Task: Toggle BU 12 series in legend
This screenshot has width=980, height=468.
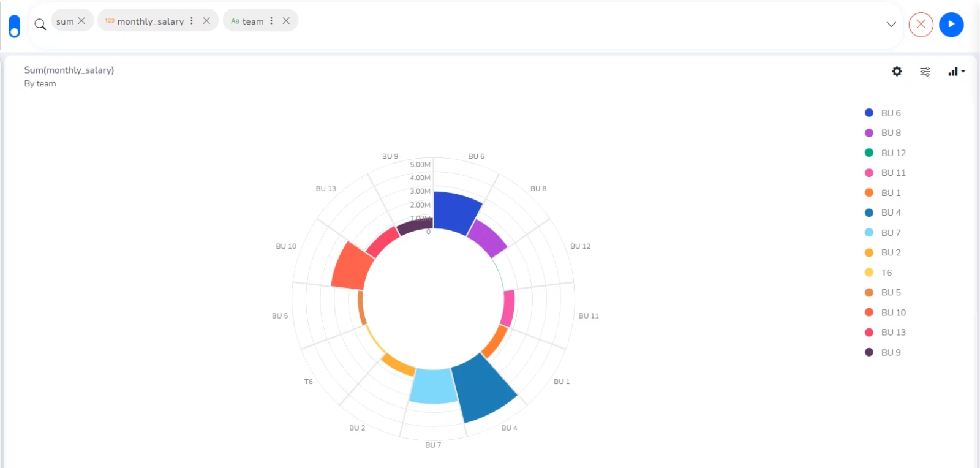Action: click(x=893, y=153)
